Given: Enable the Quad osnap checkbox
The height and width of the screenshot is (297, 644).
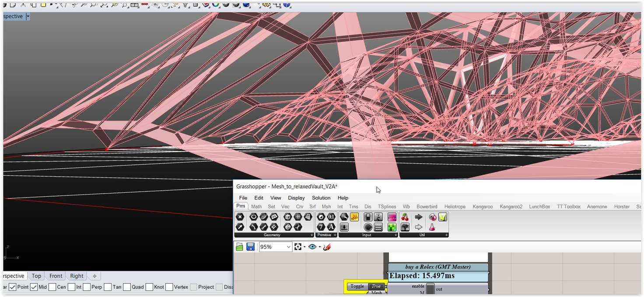Looking at the screenshot, I should [127, 287].
